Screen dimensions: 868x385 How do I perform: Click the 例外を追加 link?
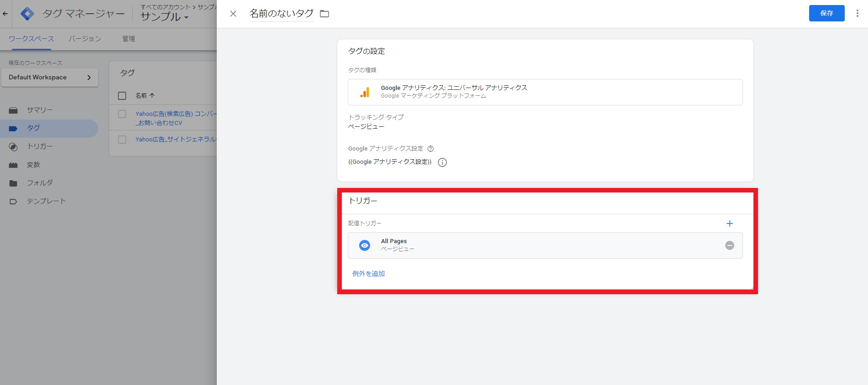368,274
